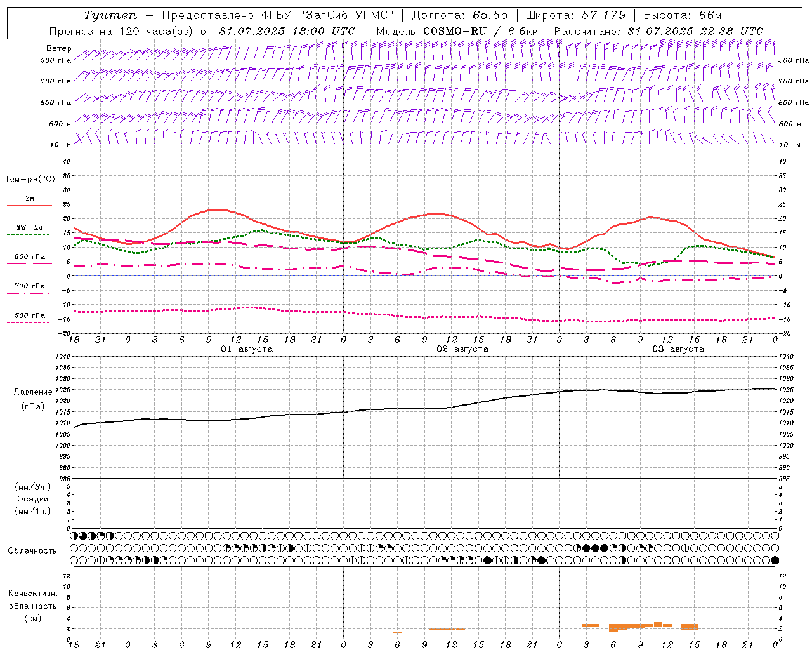
Task: Click the "01 августа" date label
Action: pos(247,349)
